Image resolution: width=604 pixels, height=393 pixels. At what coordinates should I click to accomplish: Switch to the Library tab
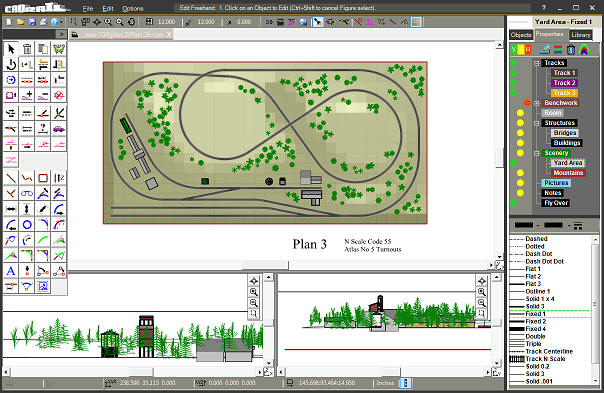pos(581,35)
